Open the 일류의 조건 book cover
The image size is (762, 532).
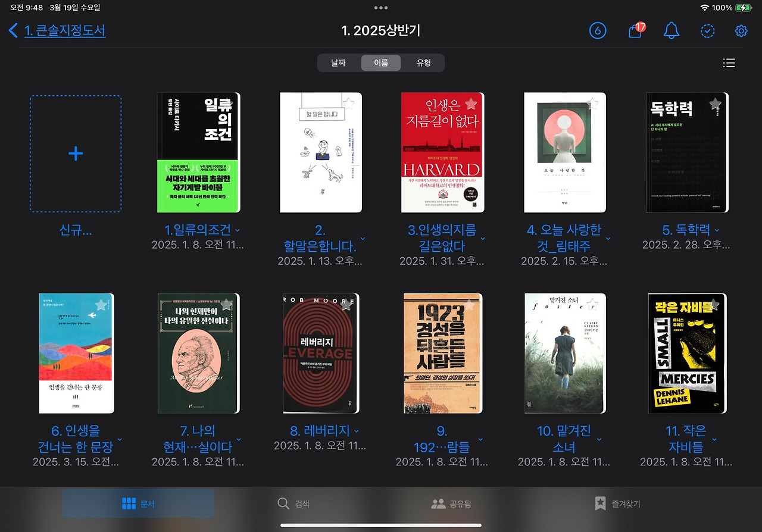(x=199, y=152)
